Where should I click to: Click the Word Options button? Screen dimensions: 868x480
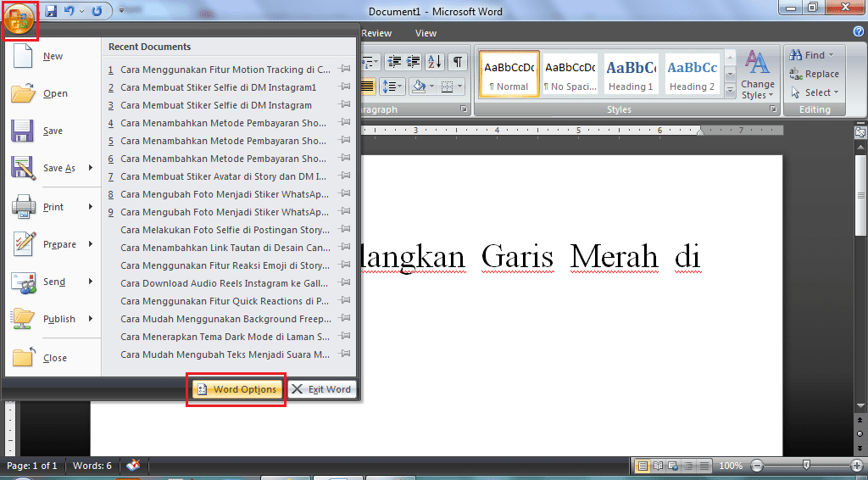coord(236,389)
